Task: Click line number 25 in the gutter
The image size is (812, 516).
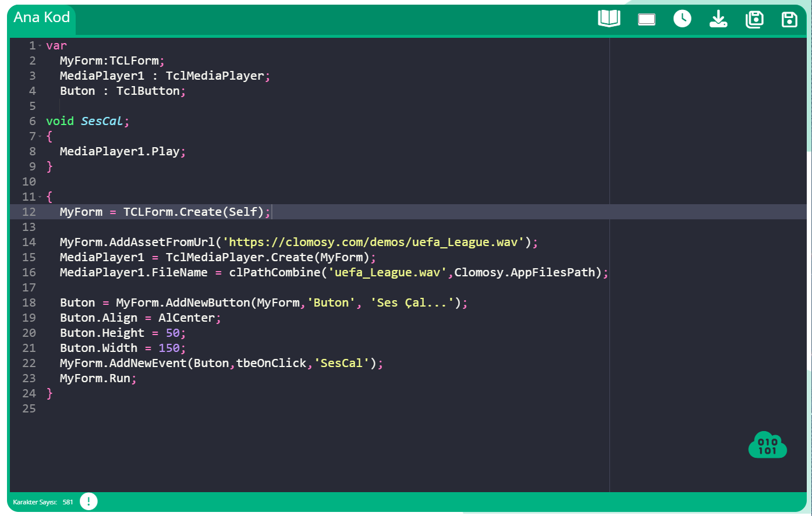Action: tap(29, 408)
